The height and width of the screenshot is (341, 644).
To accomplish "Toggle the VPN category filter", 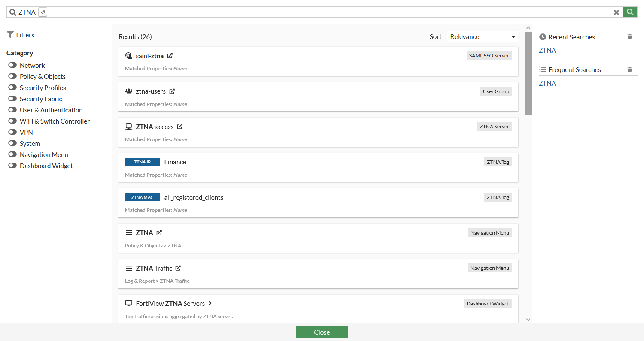I will click(x=12, y=132).
